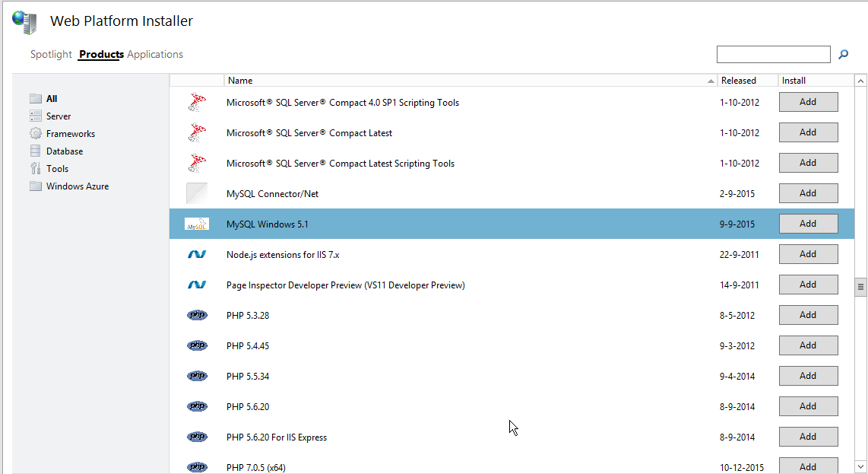This screenshot has width=868, height=474.
Task: Add Page Inspector Developer Preview
Action: click(x=808, y=285)
